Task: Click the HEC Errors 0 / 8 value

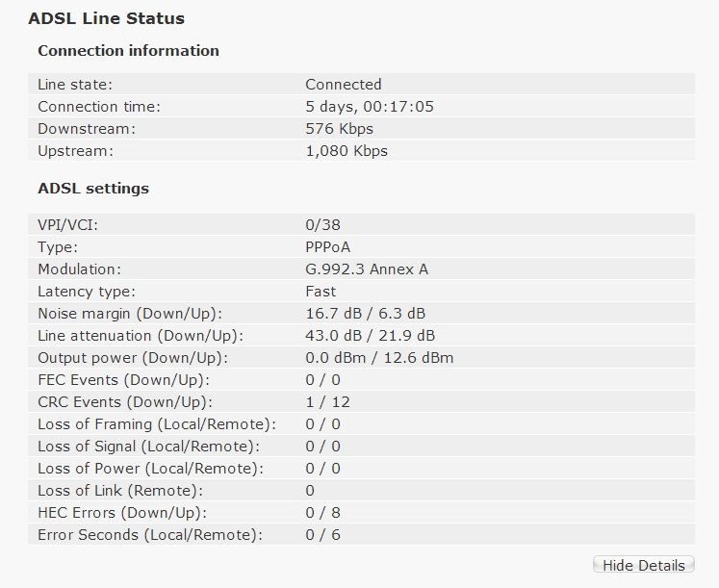Action: tap(322, 512)
